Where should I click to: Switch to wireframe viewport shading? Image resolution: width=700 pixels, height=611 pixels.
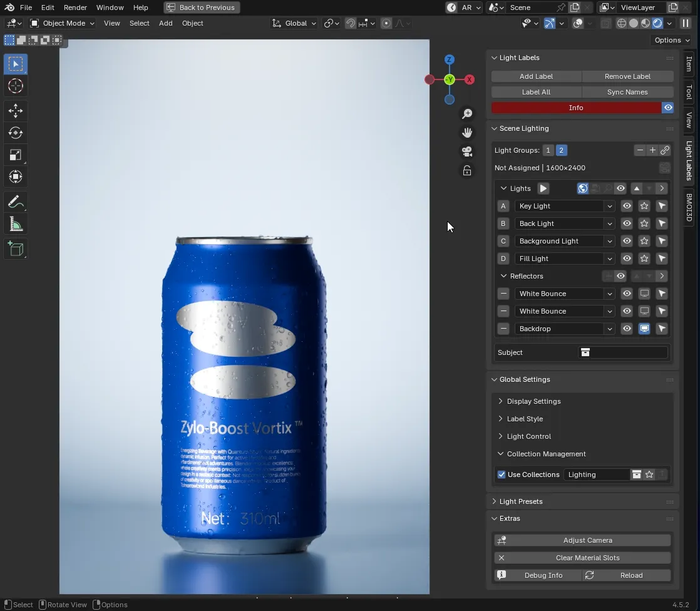[622, 23]
